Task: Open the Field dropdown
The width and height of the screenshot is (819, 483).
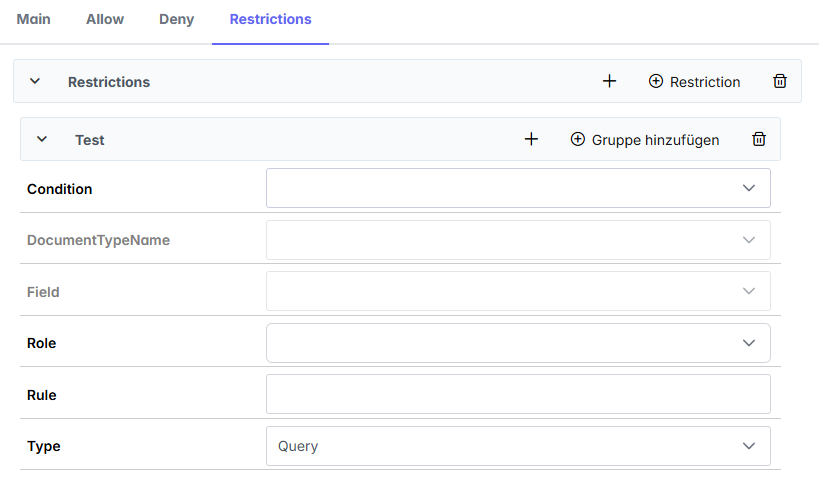Action: 518,291
